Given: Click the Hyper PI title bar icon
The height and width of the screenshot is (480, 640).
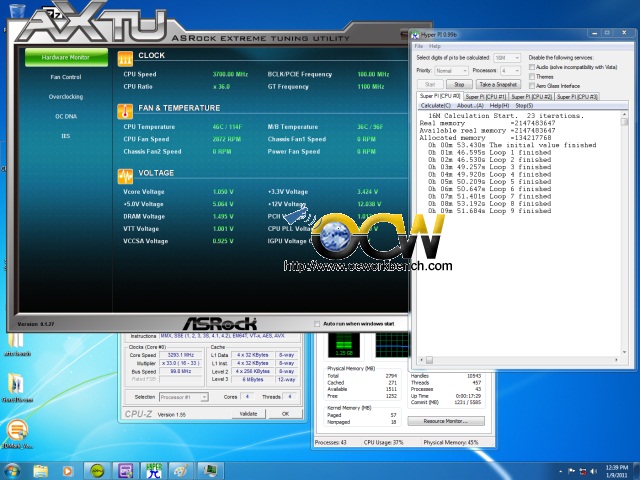Looking at the screenshot, I should pos(416,35).
